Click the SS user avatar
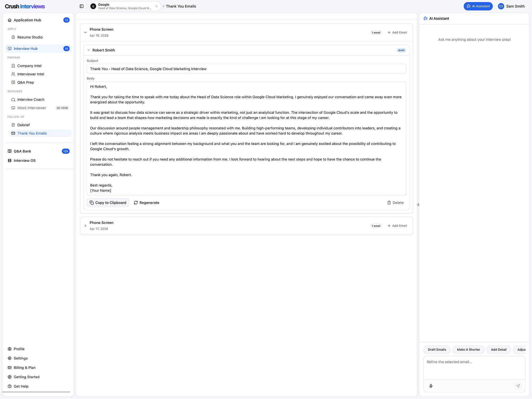532x399 pixels. click(501, 6)
